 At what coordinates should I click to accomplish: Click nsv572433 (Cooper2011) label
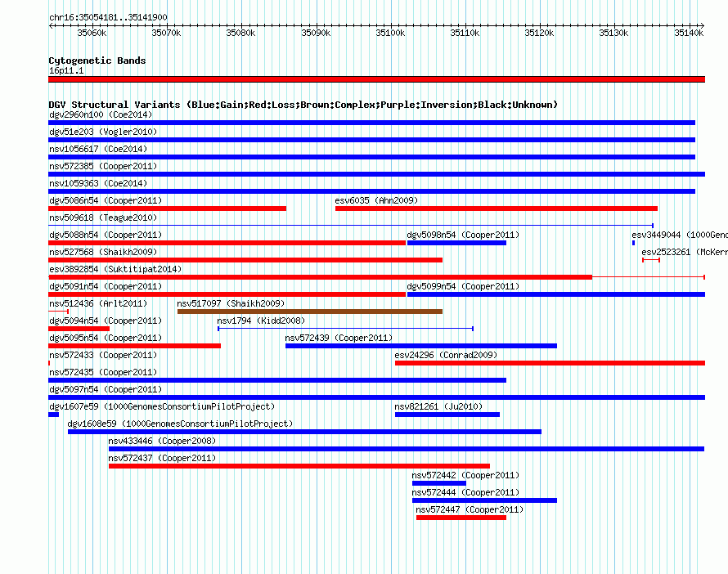click(x=103, y=355)
